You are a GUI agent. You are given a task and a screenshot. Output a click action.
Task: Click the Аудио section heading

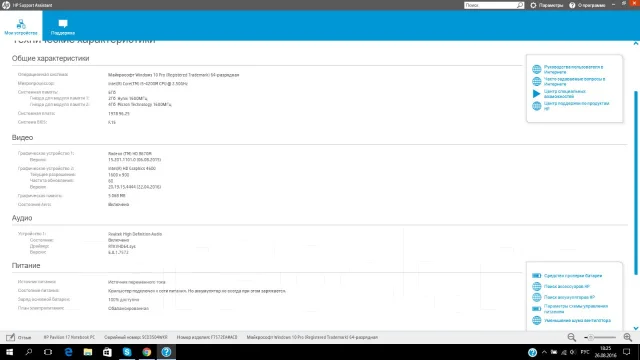pos(22,218)
